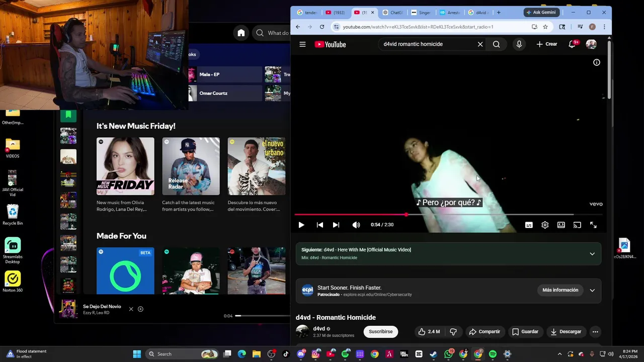Image resolution: width=644 pixels, height=362 pixels.
Task: Open Chrome three-dot menu
Action: (604, 27)
